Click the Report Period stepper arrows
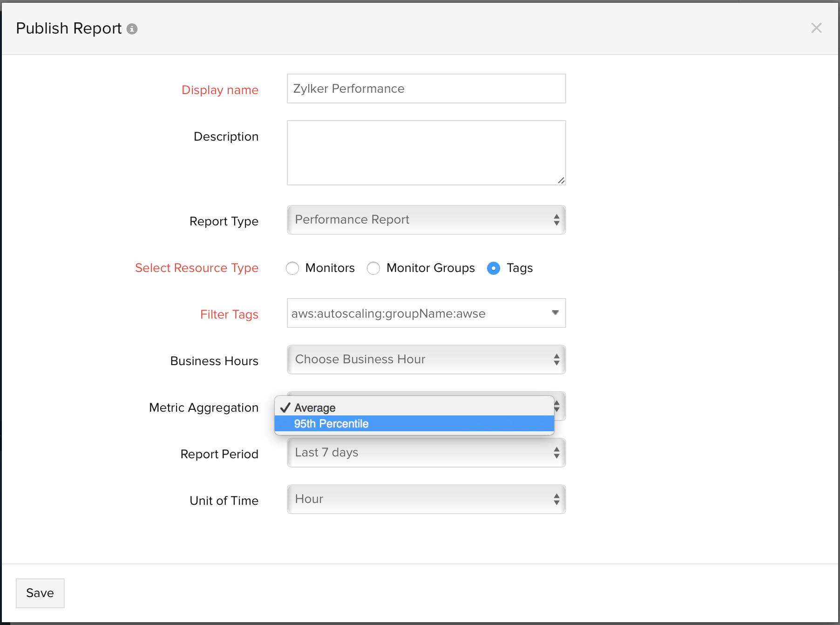Screen dimensions: 840x625 coord(556,453)
